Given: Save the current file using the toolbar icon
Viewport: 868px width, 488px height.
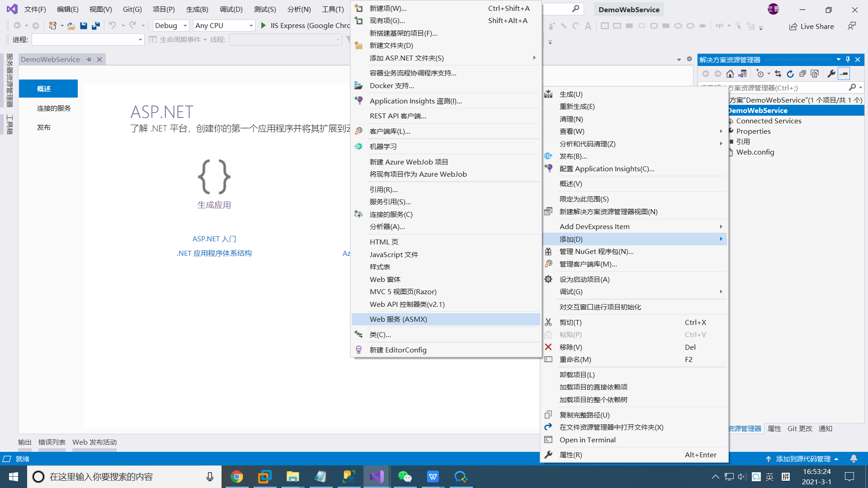Looking at the screenshot, I should [83, 26].
